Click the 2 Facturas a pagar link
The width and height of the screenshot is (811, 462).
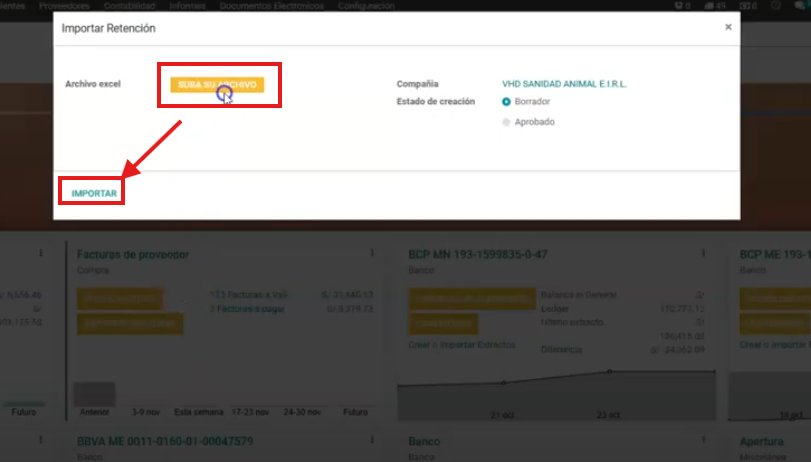pyautogui.click(x=247, y=309)
